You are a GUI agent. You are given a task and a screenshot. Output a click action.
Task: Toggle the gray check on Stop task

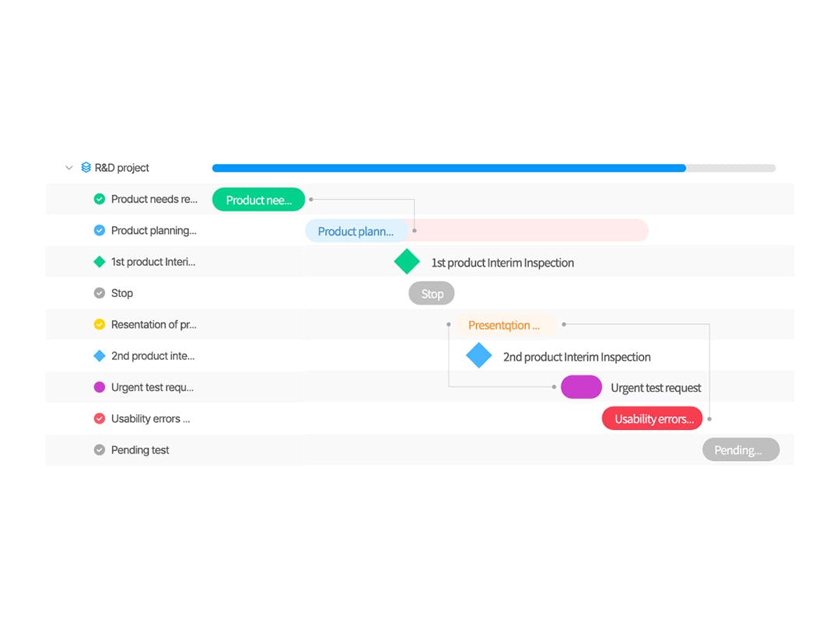click(100, 293)
